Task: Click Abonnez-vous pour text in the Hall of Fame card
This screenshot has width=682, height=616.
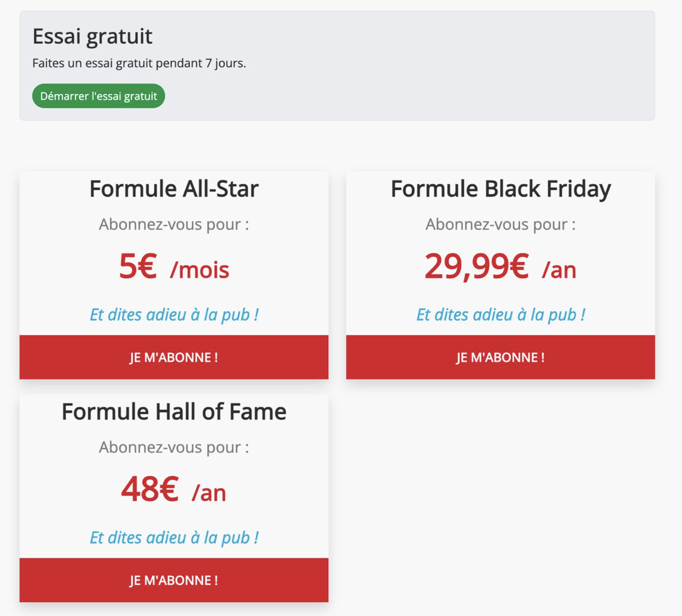Action: click(174, 447)
